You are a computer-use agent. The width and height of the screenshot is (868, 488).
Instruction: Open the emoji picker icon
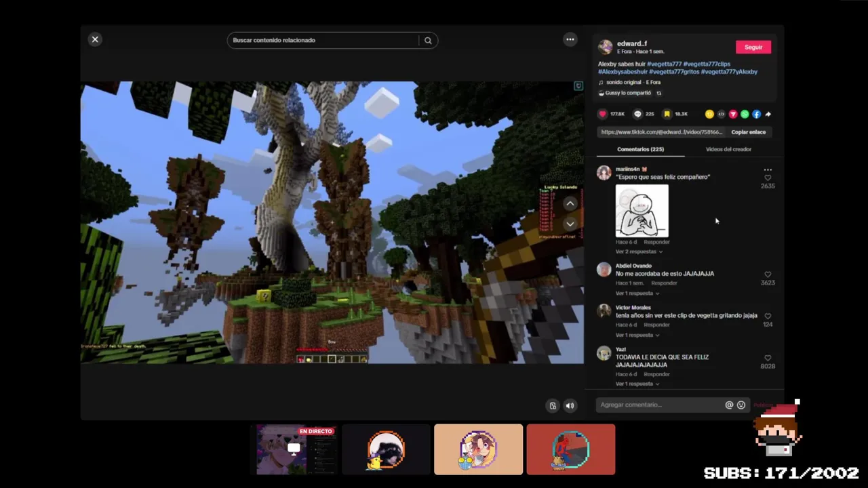[741, 405]
